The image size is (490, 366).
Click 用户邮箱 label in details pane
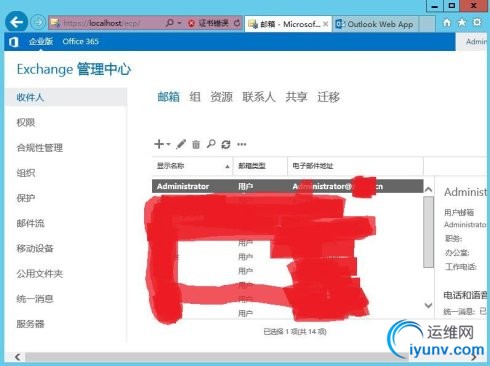coord(459,212)
